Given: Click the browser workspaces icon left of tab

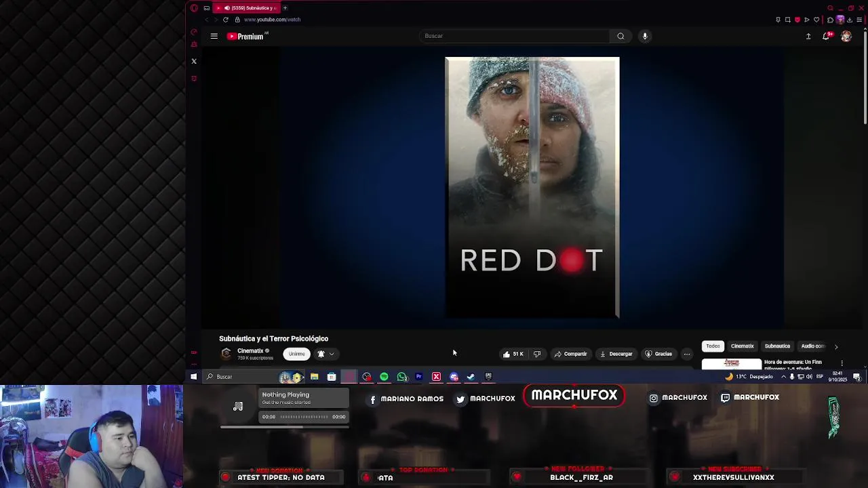Looking at the screenshot, I should point(207,8).
